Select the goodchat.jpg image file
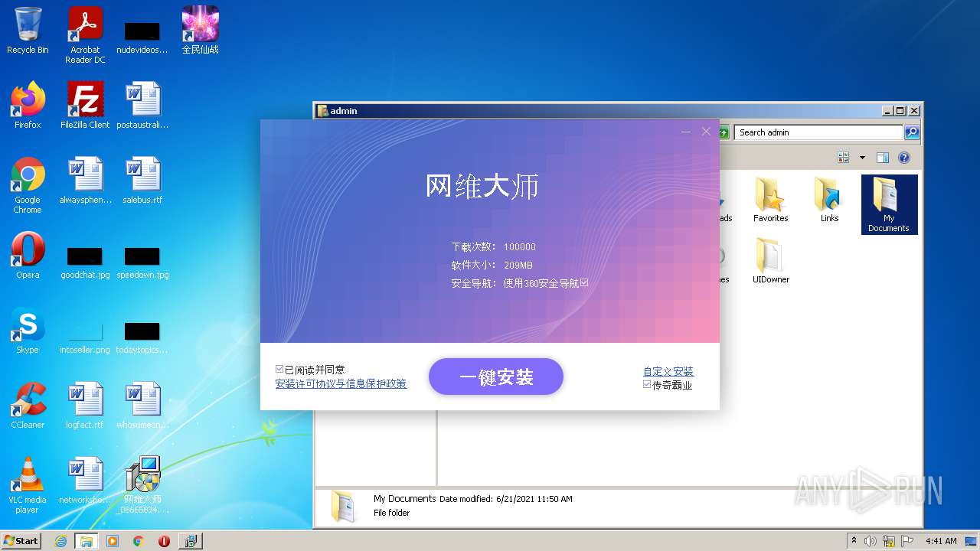This screenshot has height=551, width=980. [85, 262]
